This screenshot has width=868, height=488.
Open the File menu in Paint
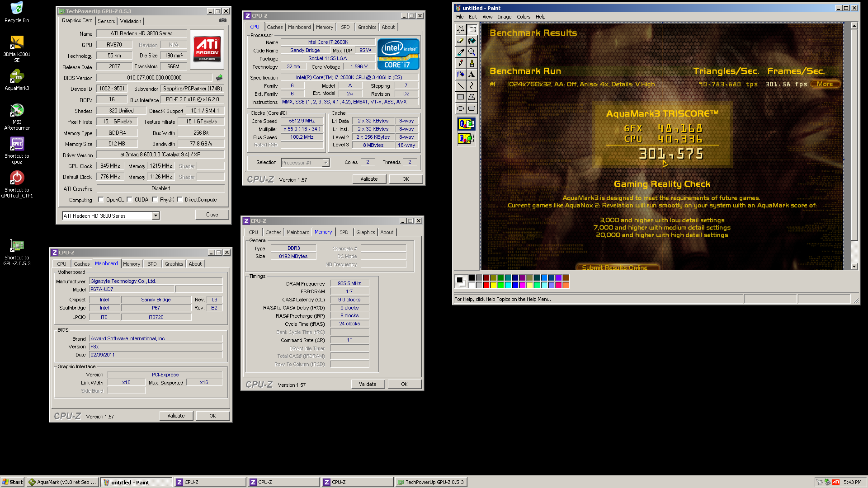[x=460, y=17]
